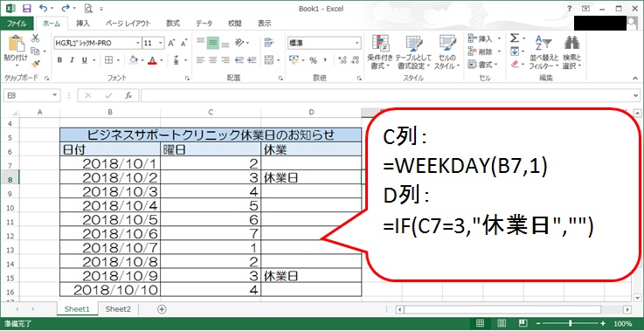Click the Decrease Decimal icon
The image size is (644, 331).
355,60
